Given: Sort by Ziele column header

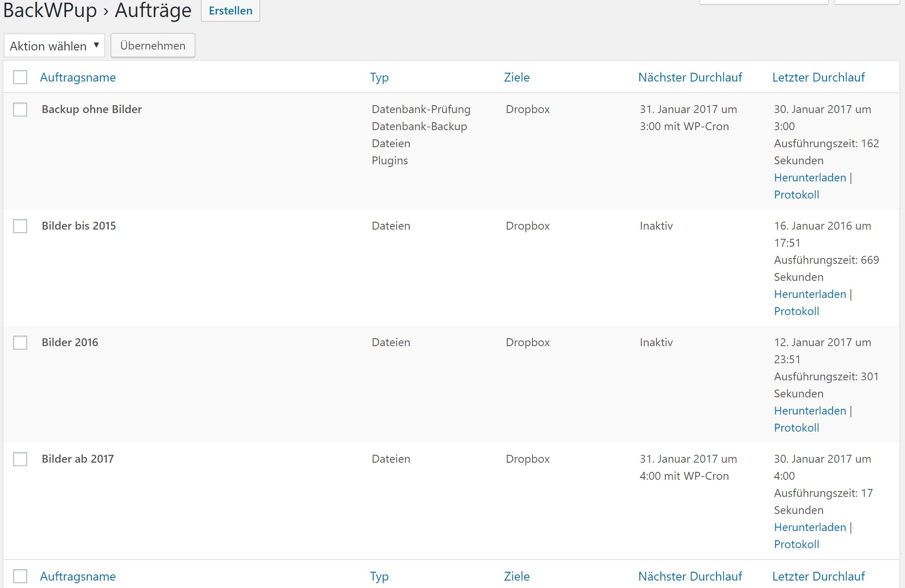Looking at the screenshot, I should [517, 78].
